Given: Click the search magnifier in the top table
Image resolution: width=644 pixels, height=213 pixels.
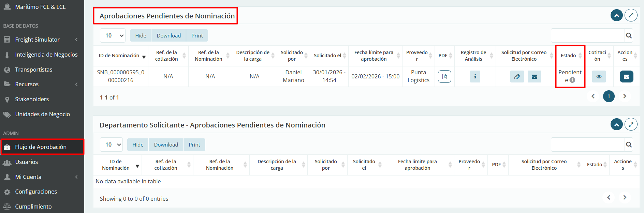Looking at the screenshot, I should (629, 35).
